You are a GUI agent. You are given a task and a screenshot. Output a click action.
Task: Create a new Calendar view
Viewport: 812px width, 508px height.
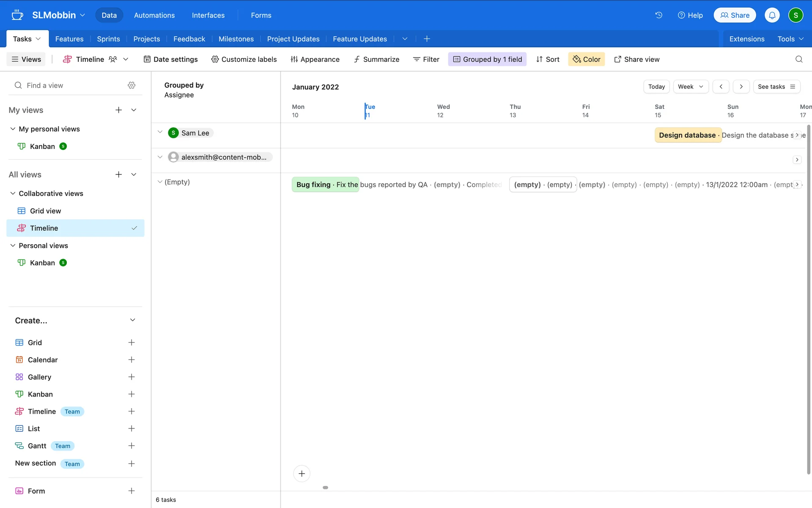(x=132, y=360)
